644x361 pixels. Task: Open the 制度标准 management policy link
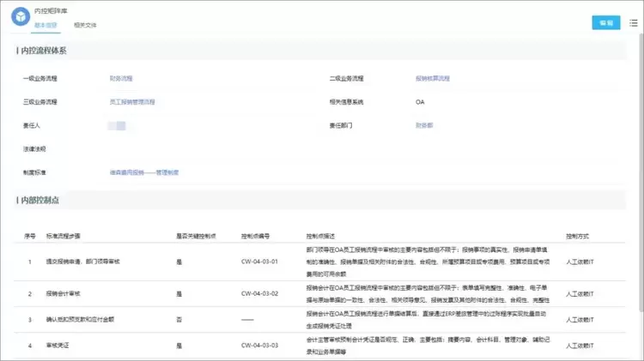tap(143, 172)
